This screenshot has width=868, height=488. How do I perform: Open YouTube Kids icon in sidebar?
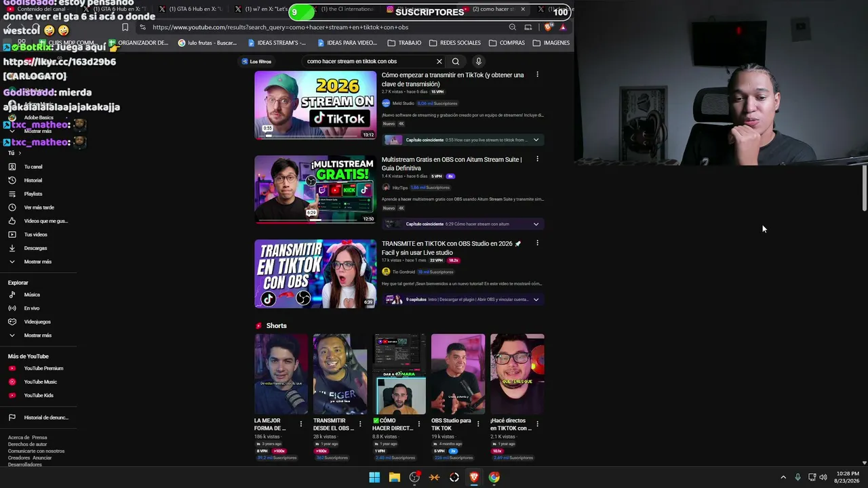[x=12, y=395]
